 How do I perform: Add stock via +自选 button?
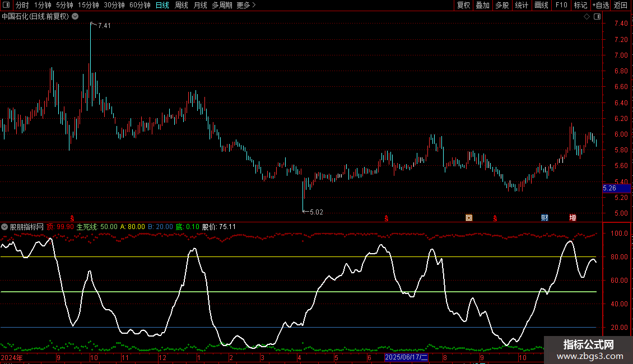click(601, 5)
